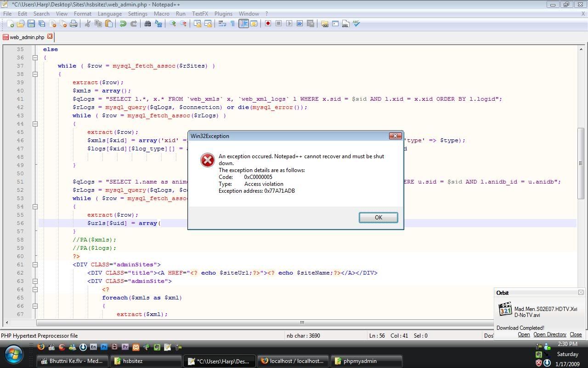588x368 pixels.
Task: Collapse code fold at line 38
Action: pos(35,74)
